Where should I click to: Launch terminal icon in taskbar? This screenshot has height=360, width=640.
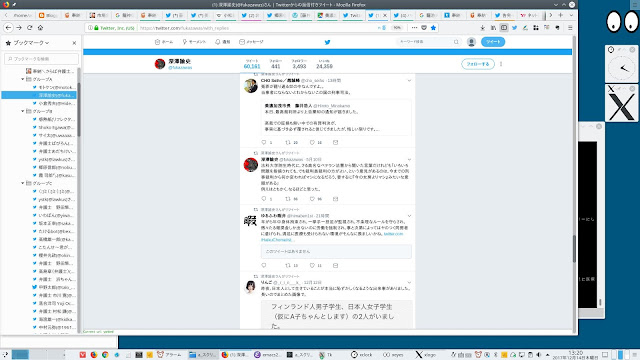click(139, 355)
